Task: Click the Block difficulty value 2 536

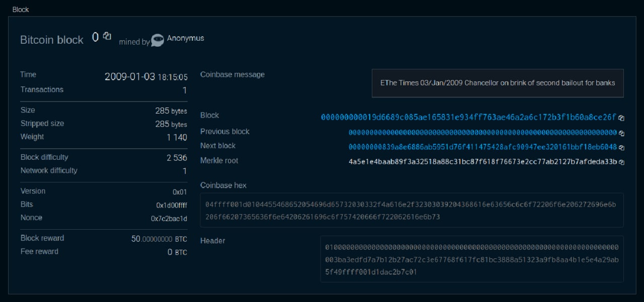Action: (x=177, y=158)
